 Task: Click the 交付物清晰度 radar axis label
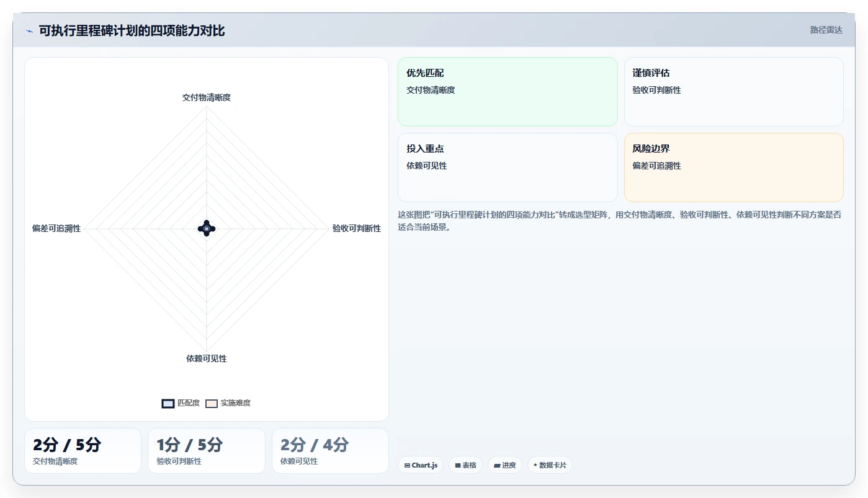tap(207, 97)
